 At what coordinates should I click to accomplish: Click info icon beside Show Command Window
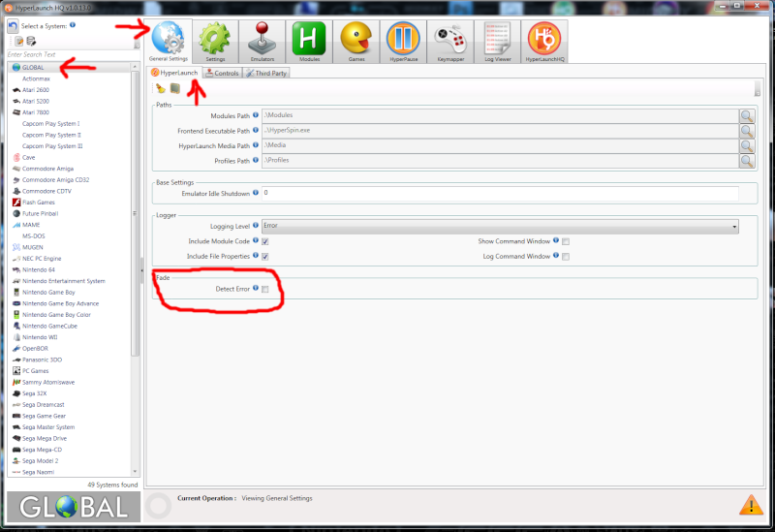[x=556, y=240]
